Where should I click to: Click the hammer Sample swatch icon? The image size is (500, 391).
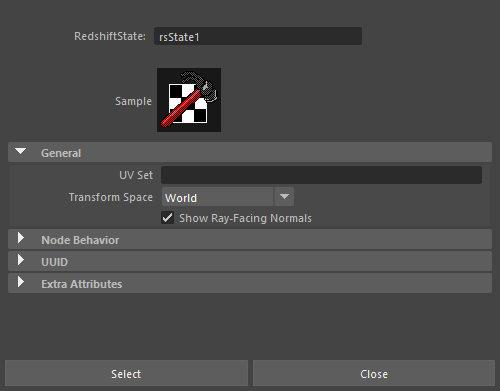189,100
